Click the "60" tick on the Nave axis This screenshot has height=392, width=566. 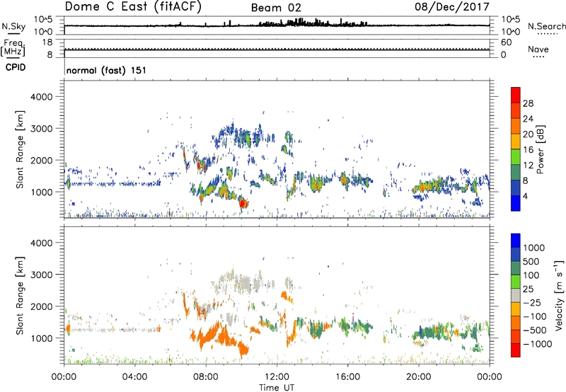point(506,42)
